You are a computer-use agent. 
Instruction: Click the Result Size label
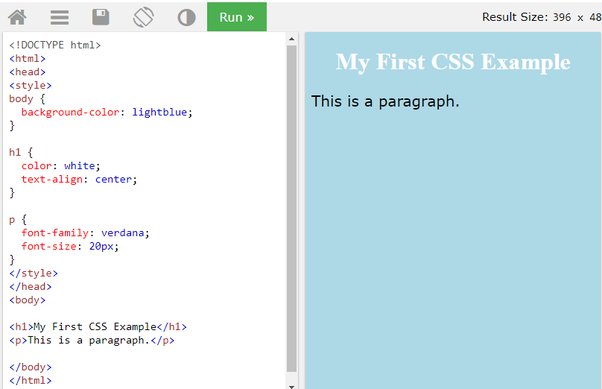click(514, 17)
